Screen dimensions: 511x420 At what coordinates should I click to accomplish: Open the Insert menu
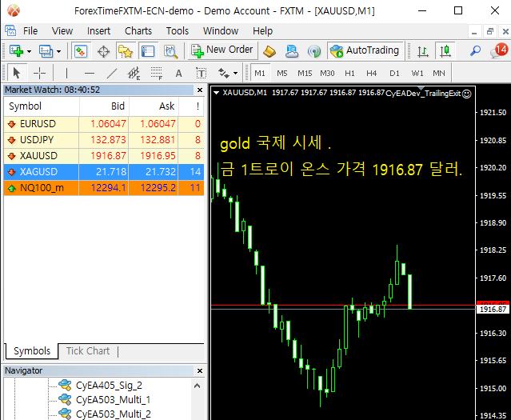[98, 31]
